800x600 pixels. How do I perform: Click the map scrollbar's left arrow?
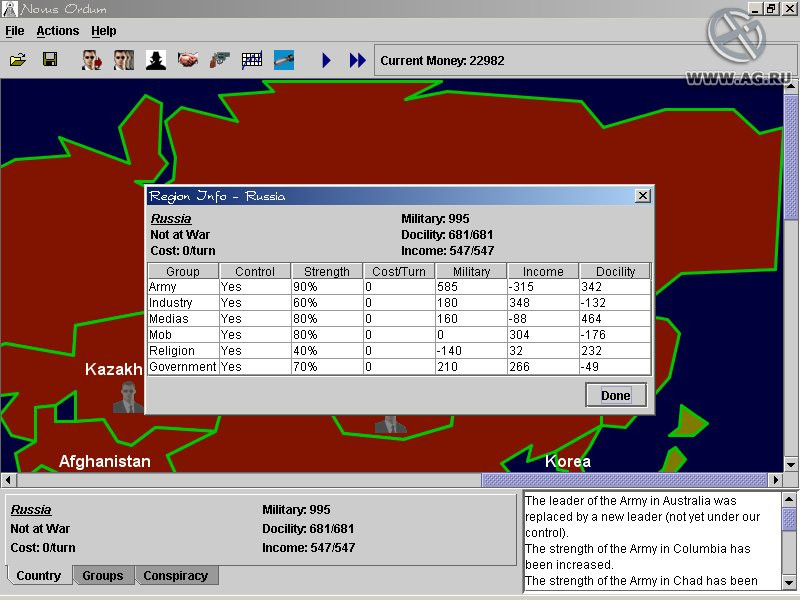point(8,480)
